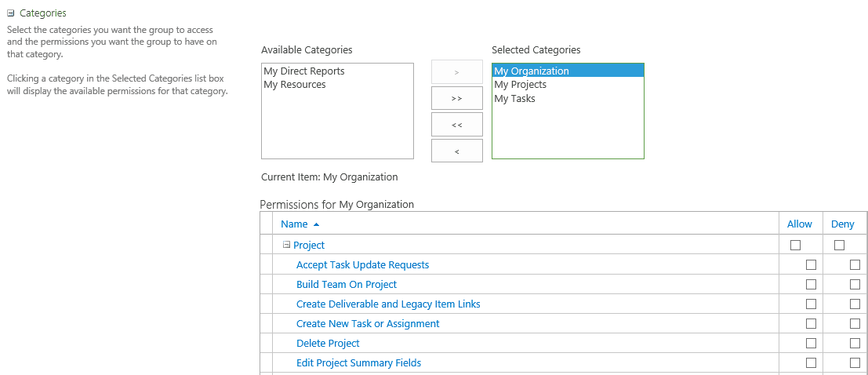This screenshot has width=868, height=375.
Task: Click the add-all (>>) button
Action: click(x=456, y=98)
